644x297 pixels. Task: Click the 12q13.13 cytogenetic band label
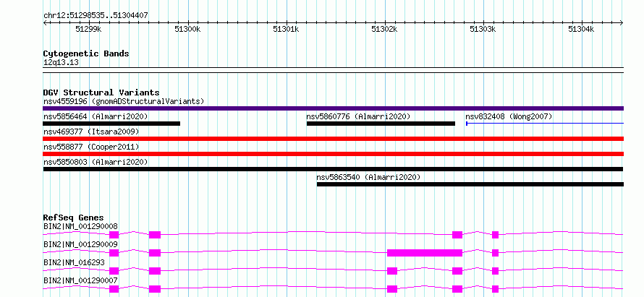point(62,63)
